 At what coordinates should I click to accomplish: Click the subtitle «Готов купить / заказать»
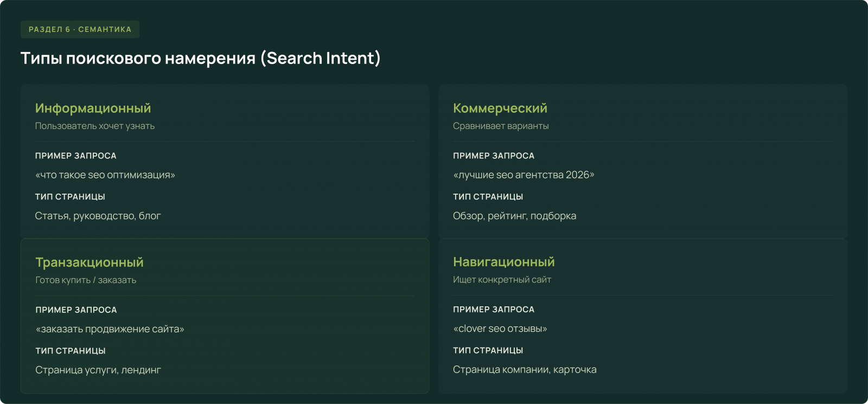[86, 280]
